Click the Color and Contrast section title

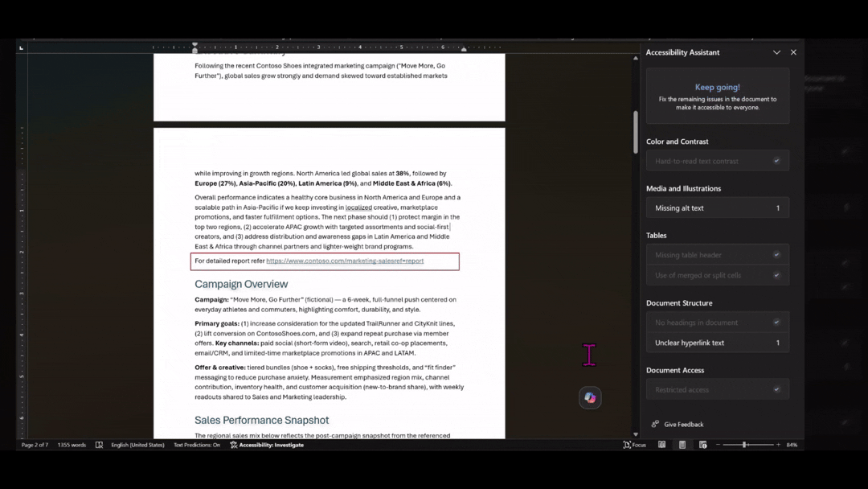pos(677,142)
